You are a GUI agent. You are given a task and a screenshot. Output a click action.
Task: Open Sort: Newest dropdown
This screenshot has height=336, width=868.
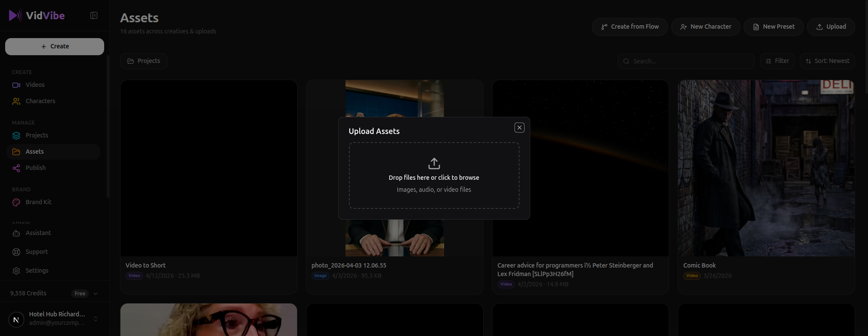pyautogui.click(x=827, y=61)
